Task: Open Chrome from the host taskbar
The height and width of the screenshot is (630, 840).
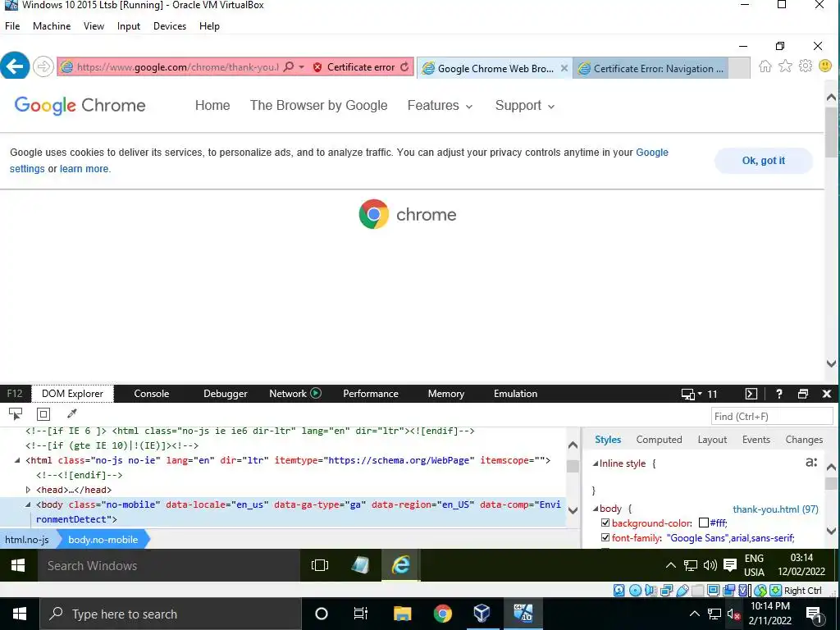Action: pyautogui.click(x=442, y=614)
